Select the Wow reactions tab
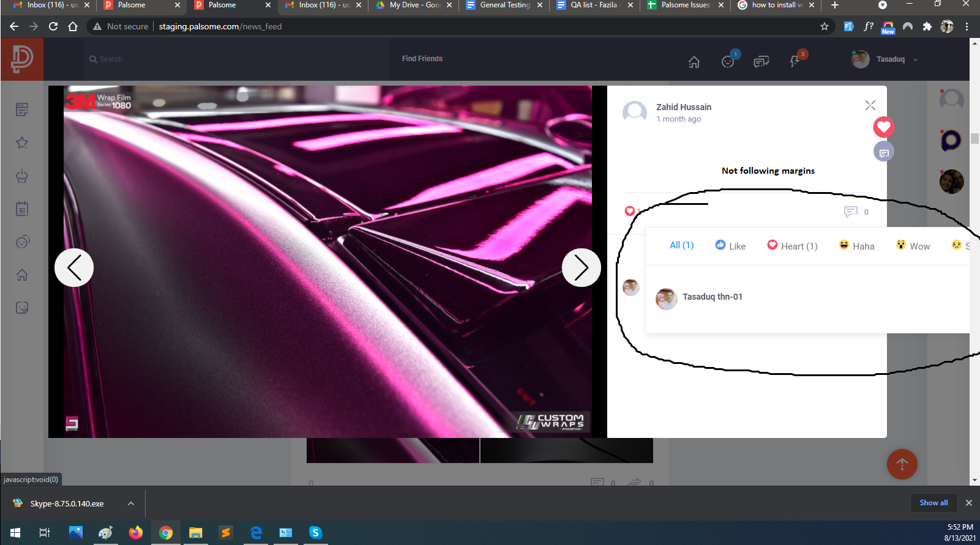 [913, 245]
